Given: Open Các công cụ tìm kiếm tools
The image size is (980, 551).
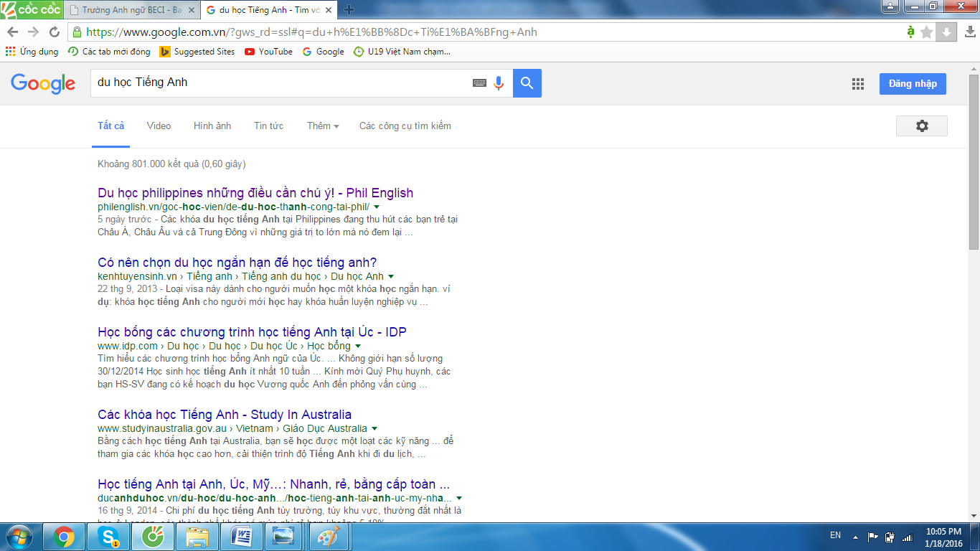Looking at the screenshot, I should click(x=405, y=126).
